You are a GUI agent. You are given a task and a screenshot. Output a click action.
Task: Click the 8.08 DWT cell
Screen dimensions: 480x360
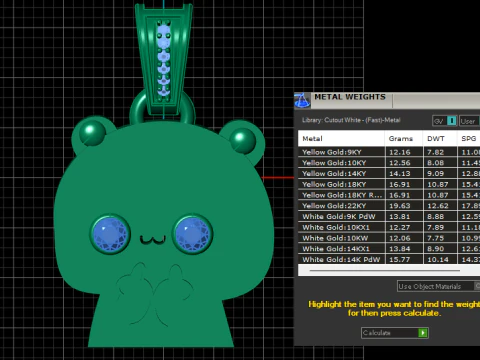pyautogui.click(x=440, y=163)
